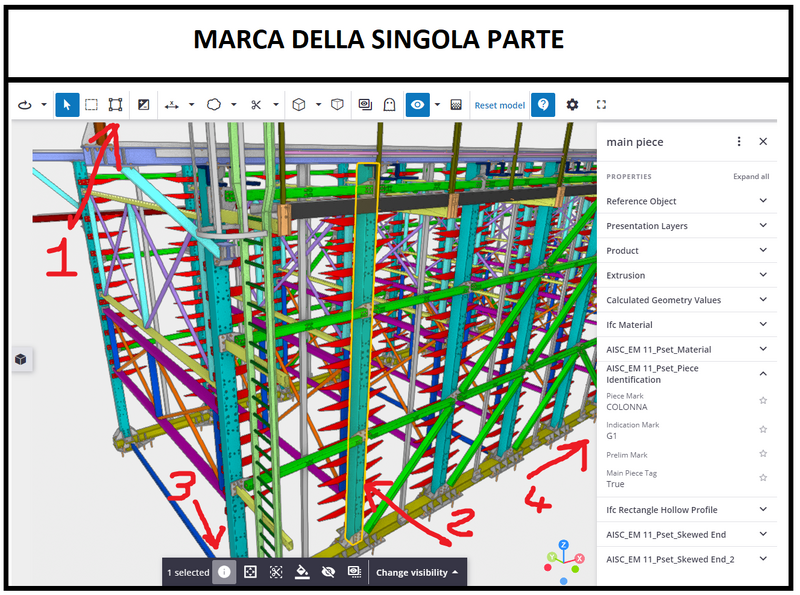The width and height of the screenshot is (800, 595).
Task: Open the measurement tool dropdown arrow
Action: (191, 105)
